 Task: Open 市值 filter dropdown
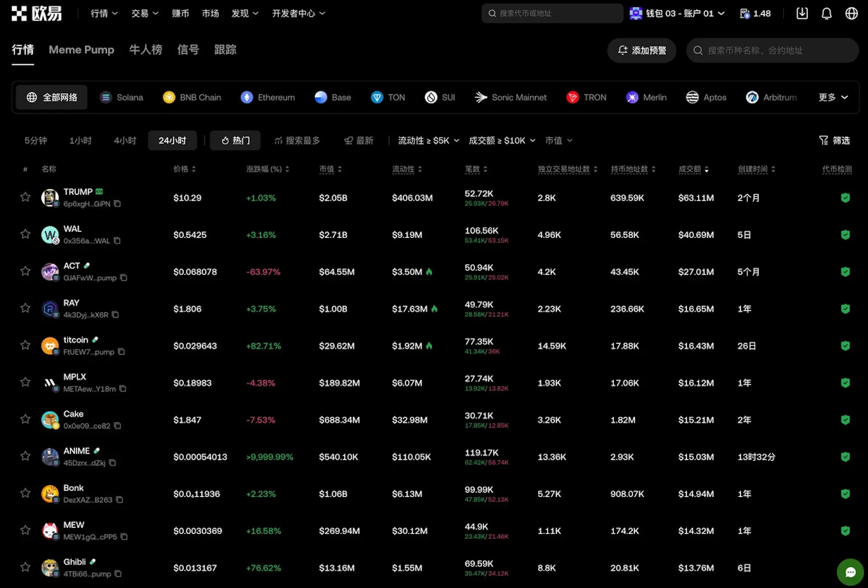tap(558, 140)
